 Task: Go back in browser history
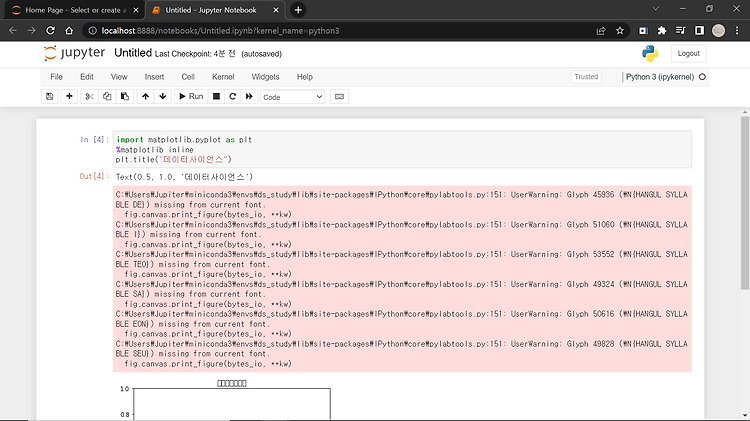[13, 31]
